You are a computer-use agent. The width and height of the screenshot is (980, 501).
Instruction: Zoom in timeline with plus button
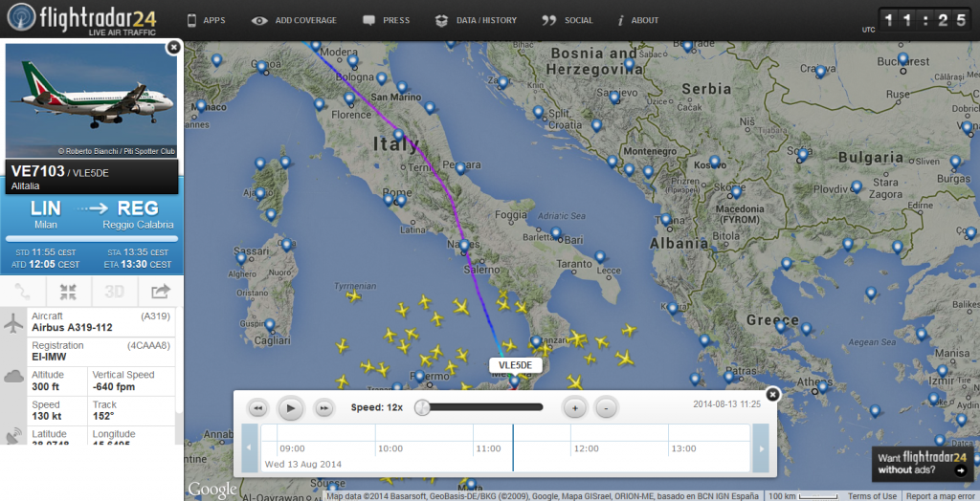pos(574,408)
